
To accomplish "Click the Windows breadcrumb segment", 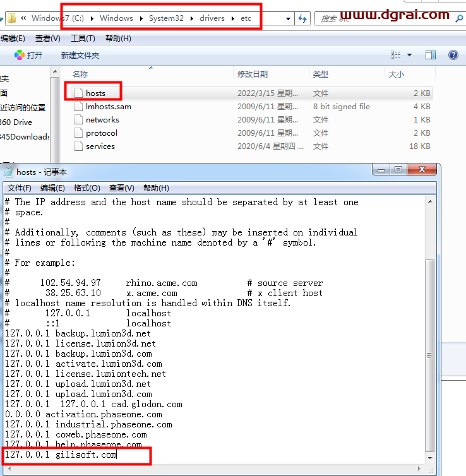I will pyautogui.click(x=116, y=18).
